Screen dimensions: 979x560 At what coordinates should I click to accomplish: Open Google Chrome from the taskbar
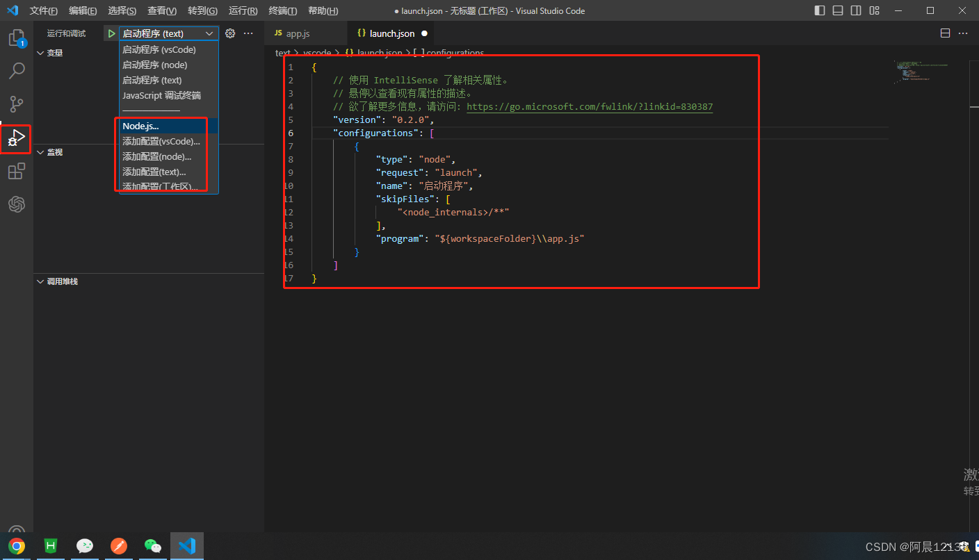click(17, 546)
